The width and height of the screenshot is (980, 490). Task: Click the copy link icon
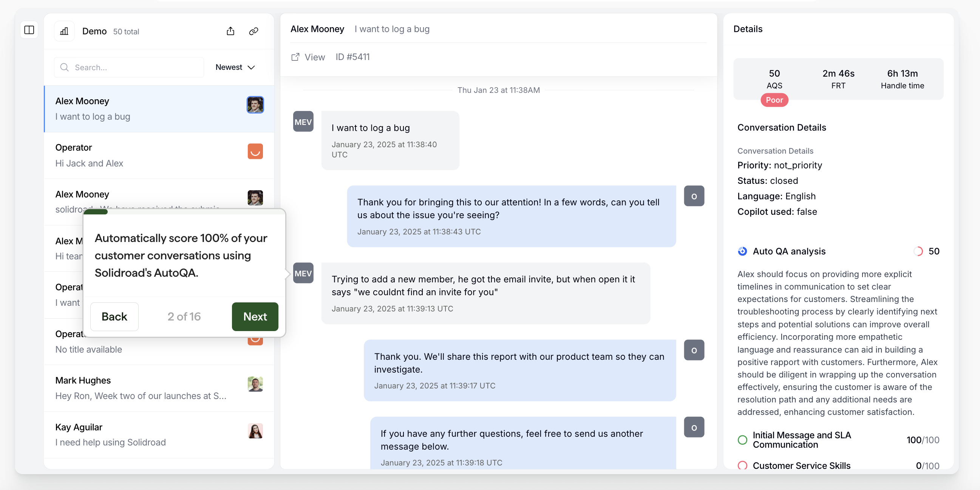(254, 31)
